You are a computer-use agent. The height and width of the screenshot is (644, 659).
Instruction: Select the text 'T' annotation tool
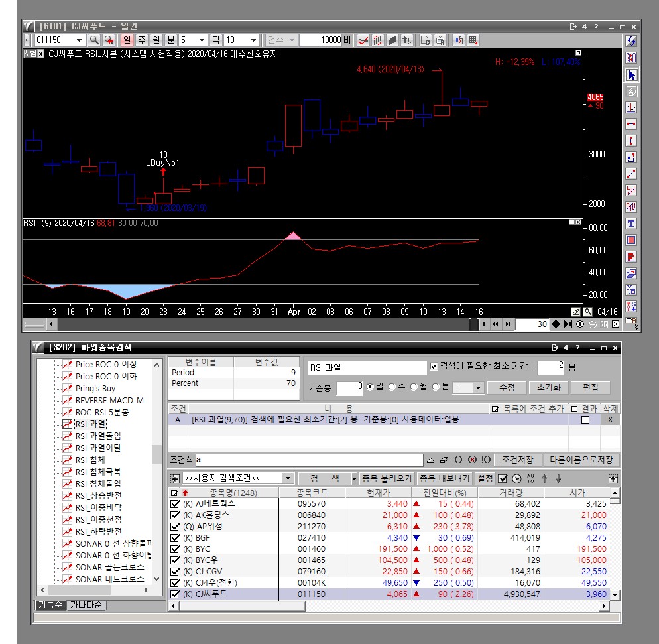click(x=630, y=224)
